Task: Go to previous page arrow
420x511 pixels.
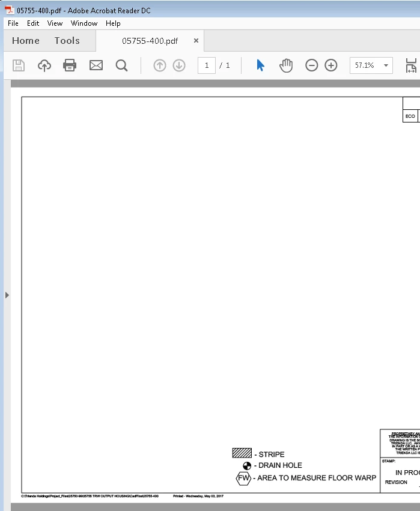Action: click(x=160, y=65)
